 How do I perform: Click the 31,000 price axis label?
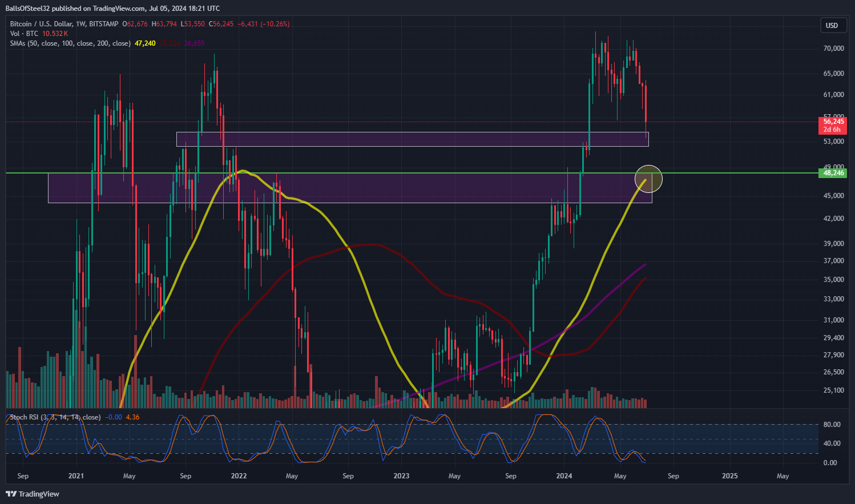click(833, 320)
